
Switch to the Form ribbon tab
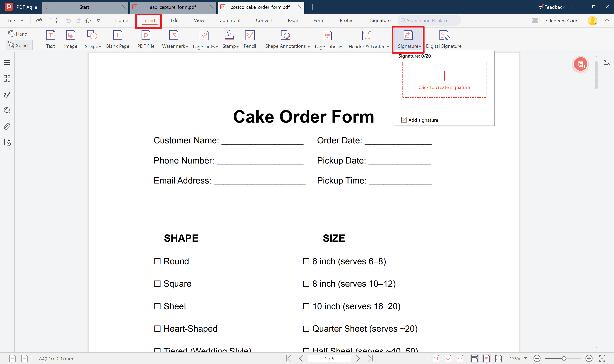319,20
